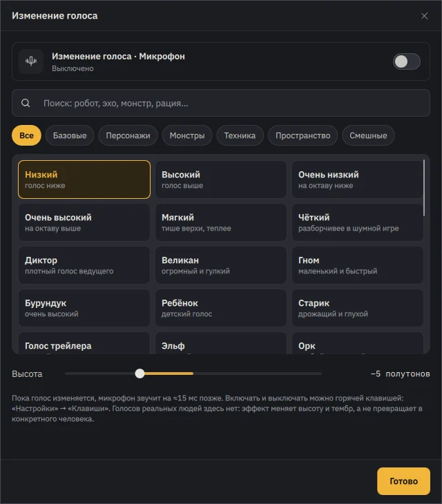Screen dimensions: 442x504
Task: Open the Персонажи category
Action: pyautogui.click(x=128, y=135)
